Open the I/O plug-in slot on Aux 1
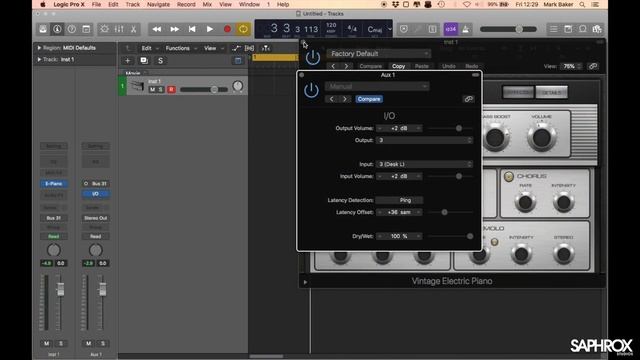The image size is (640, 360). coord(95,194)
